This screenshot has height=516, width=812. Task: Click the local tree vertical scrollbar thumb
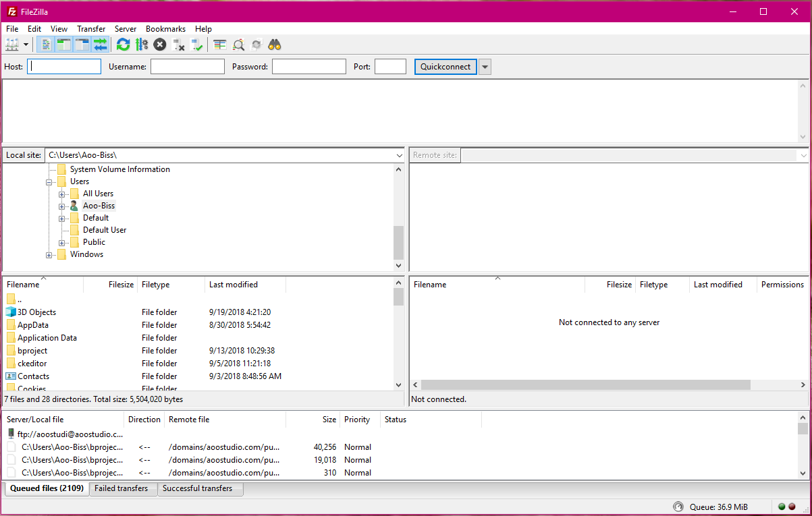(399, 243)
